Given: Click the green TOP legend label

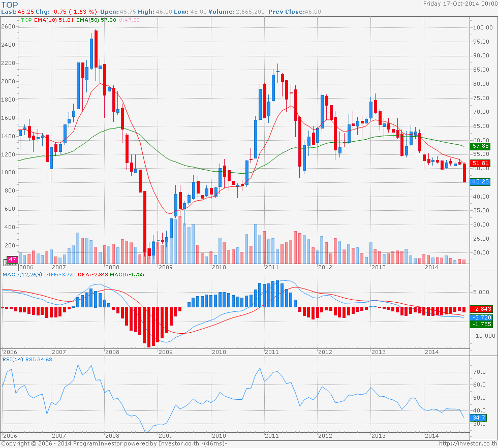Looking at the screenshot, I should 26,20.
